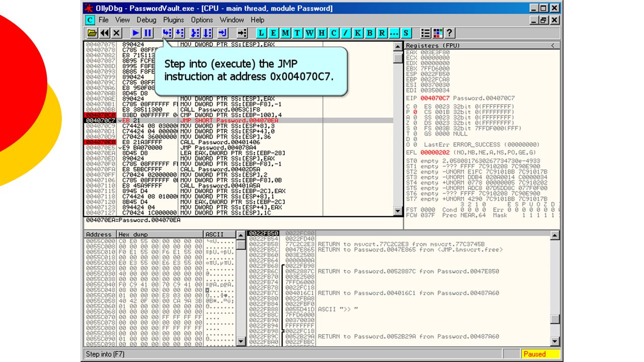Show the Call stack with K button
Screen dimensions: 644x362
click(358, 33)
